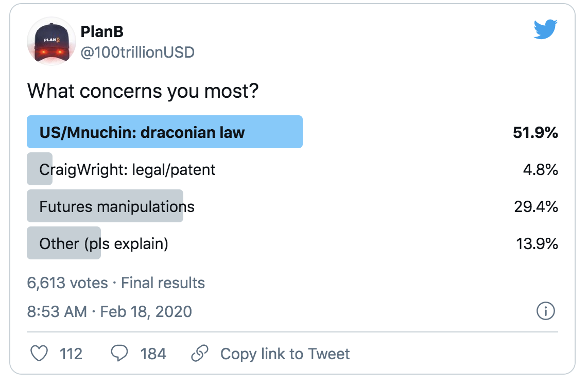Image resolution: width=588 pixels, height=387 pixels.
Task: Open the @100trillionUSD handle
Action: tap(137, 52)
